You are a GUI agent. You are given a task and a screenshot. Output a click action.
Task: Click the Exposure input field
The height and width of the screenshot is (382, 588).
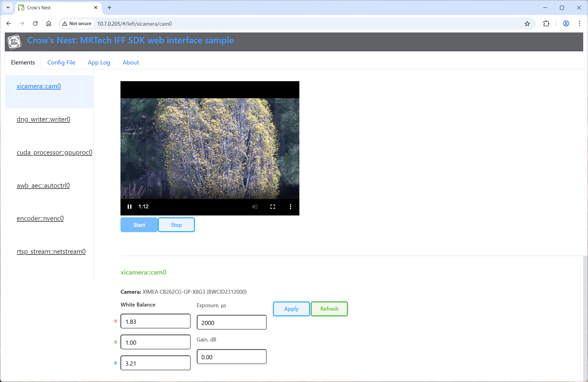point(232,323)
